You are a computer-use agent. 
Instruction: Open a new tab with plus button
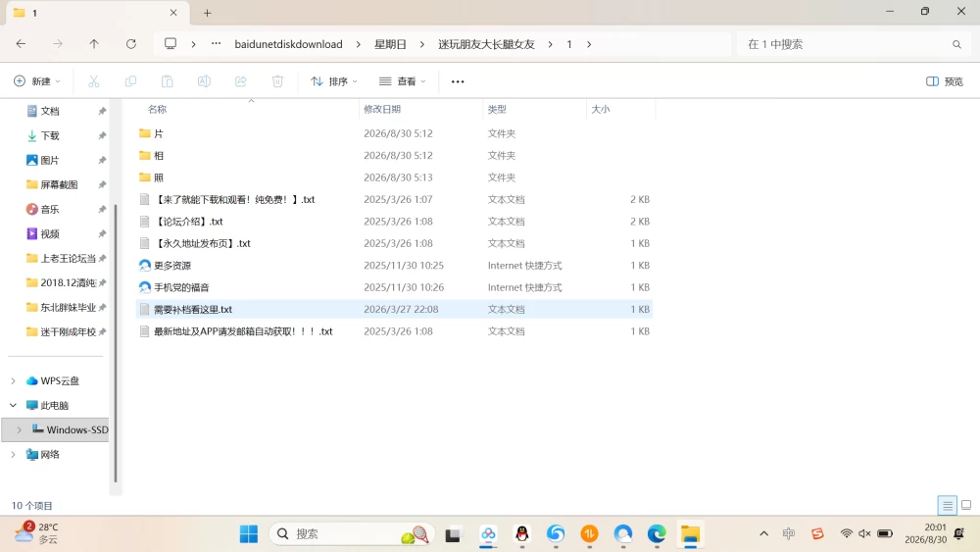[x=208, y=13]
